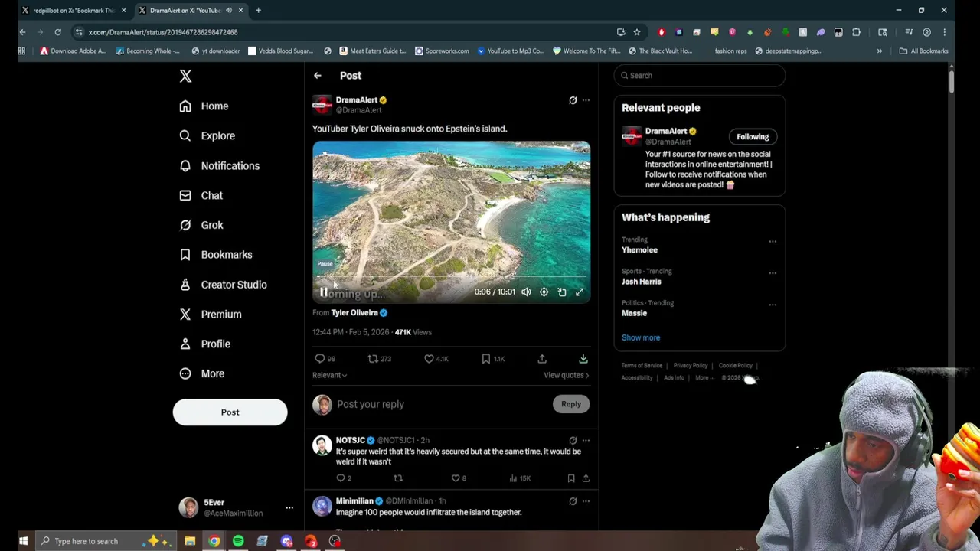Open Profile in the X sidebar

[207, 344]
